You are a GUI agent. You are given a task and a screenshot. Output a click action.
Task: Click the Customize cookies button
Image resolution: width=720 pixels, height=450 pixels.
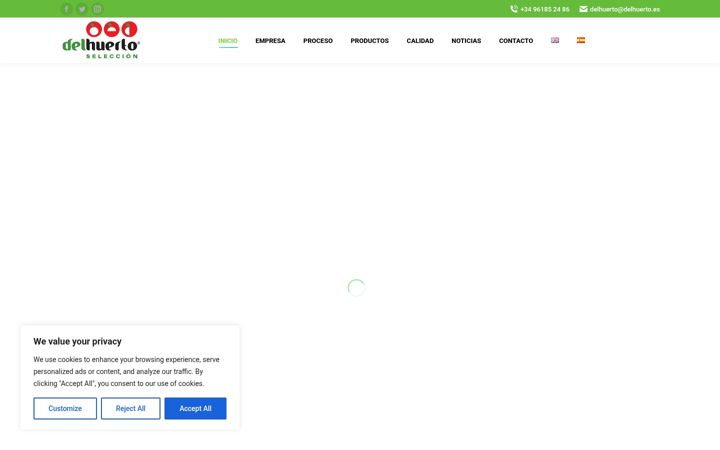point(65,408)
